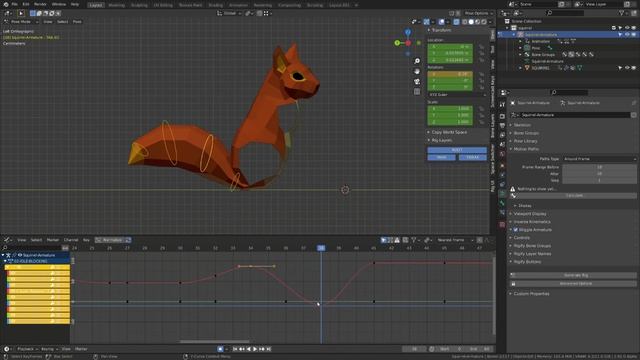Jump to the last frame button
Screen dimensions: 640x360
268,349
